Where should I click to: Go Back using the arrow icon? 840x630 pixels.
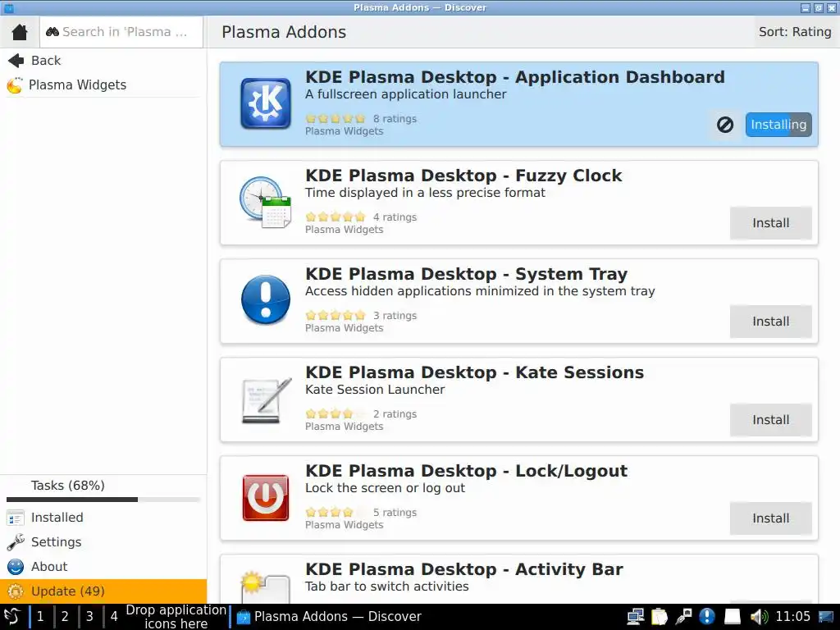16,61
